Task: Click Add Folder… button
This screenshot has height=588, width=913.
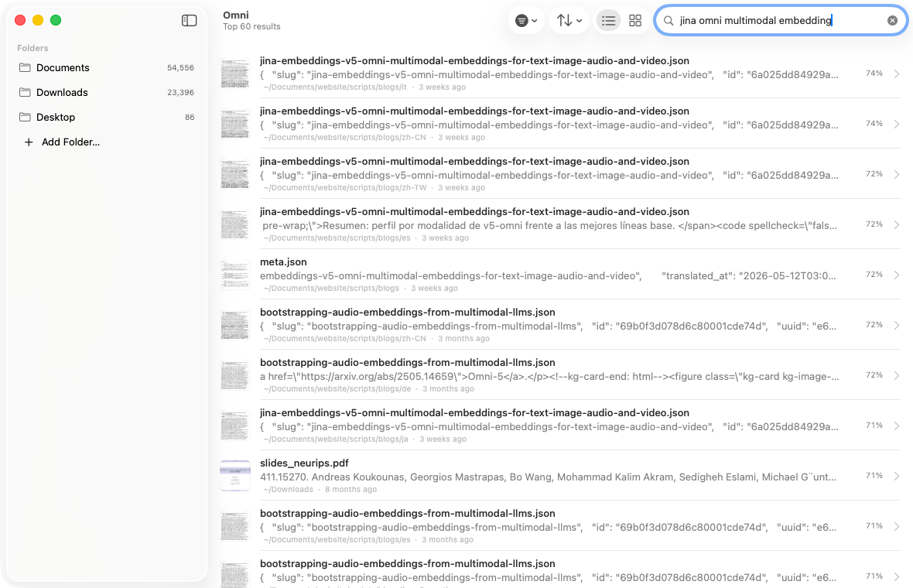Action: [61, 142]
